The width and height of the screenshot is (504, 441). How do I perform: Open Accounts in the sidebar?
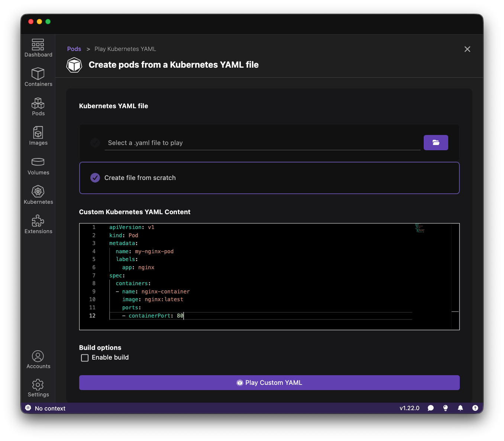click(x=38, y=360)
